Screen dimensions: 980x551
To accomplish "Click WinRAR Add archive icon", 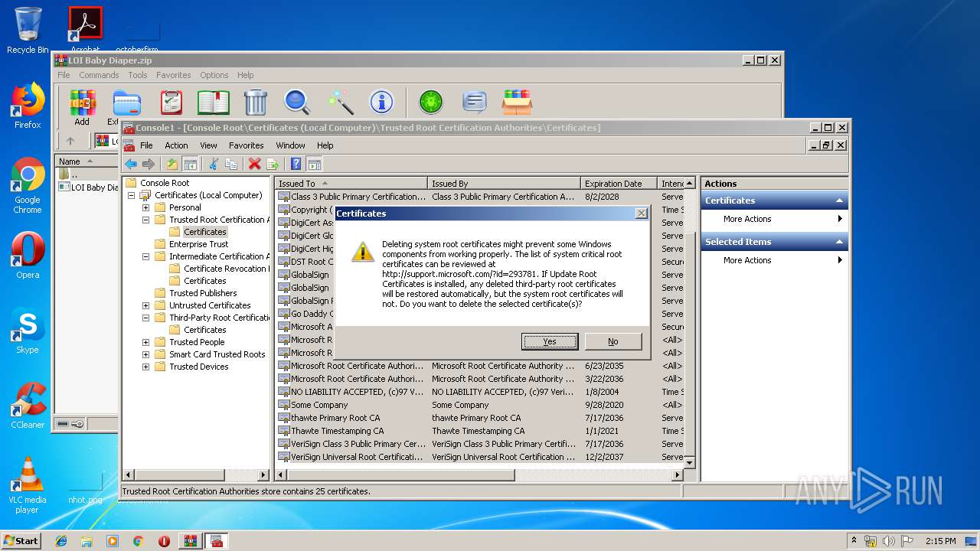I will click(82, 107).
